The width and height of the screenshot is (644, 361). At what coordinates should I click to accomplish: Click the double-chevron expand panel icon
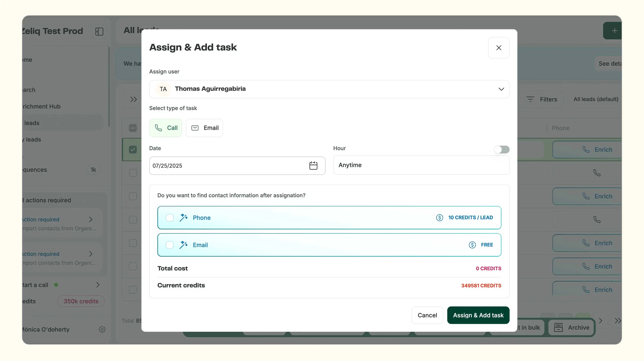click(x=134, y=99)
